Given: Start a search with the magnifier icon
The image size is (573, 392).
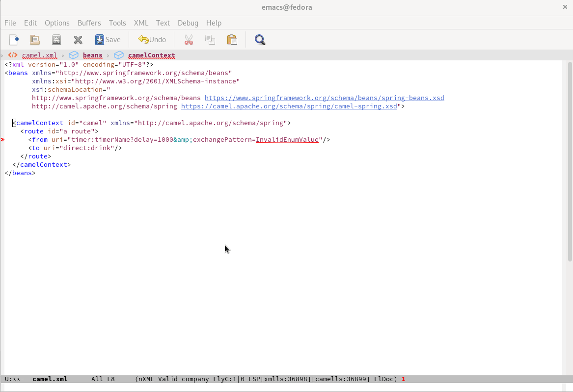Looking at the screenshot, I should point(260,40).
